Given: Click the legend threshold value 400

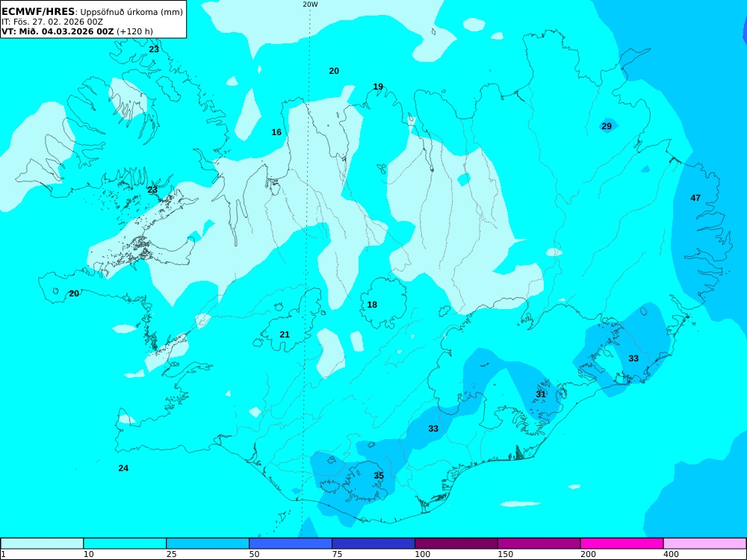Looking at the screenshot, I should (672, 554).
